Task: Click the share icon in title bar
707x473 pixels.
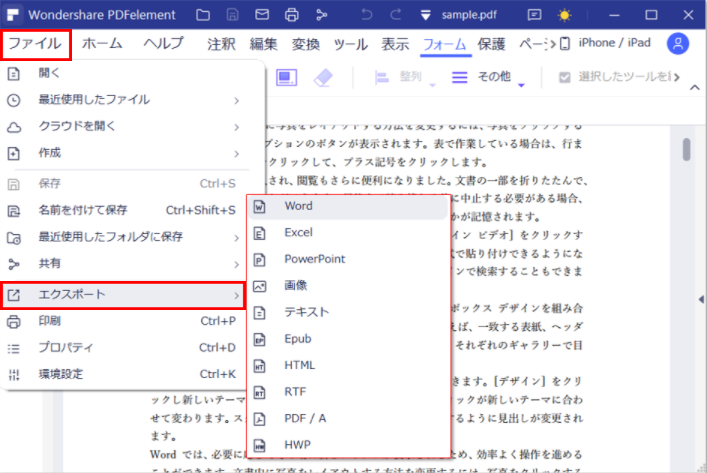Action: (x=321, y=15)
